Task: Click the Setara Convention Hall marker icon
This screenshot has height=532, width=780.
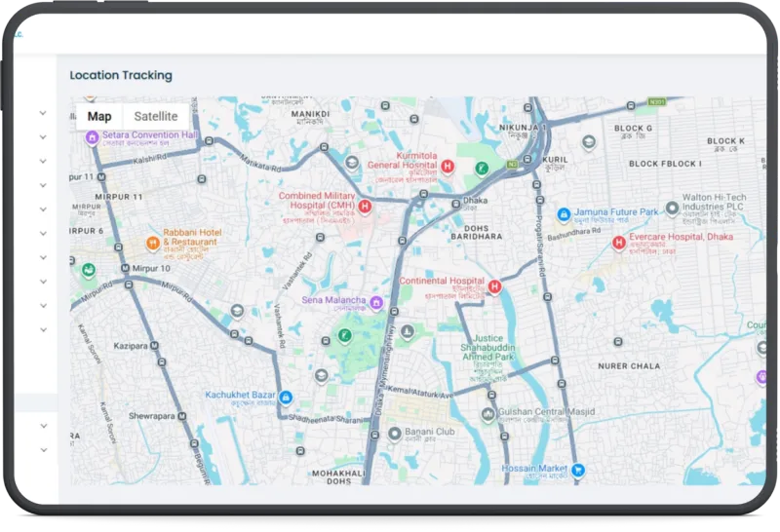Action: pyautogui.click(x=92, y=137)
